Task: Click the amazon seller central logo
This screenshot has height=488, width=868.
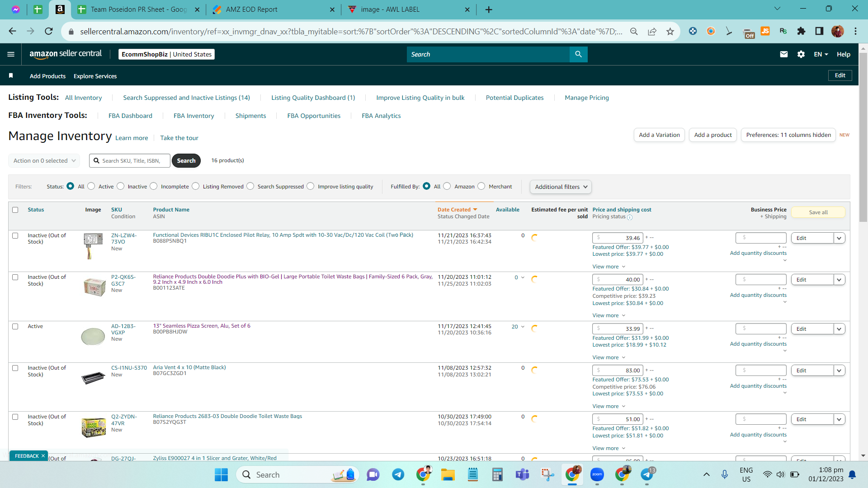Action: (x=66, y=54)
